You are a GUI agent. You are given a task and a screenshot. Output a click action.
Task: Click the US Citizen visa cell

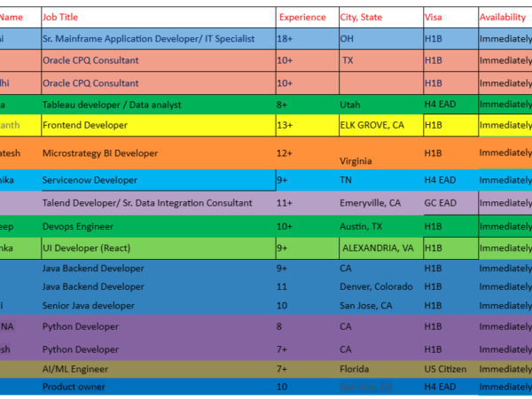click(446, 367)
